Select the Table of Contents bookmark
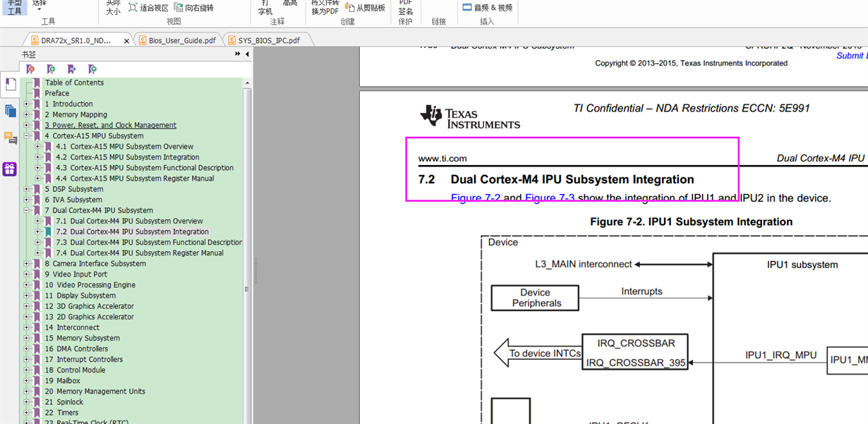Image resolution: width=868 pixels, height=424 pixels. (74, 83)
